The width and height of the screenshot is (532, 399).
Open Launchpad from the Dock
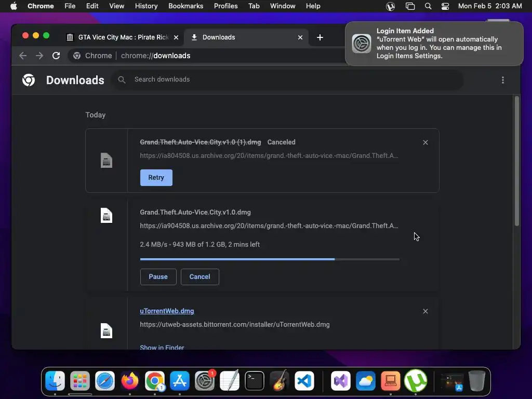(80, 381)
